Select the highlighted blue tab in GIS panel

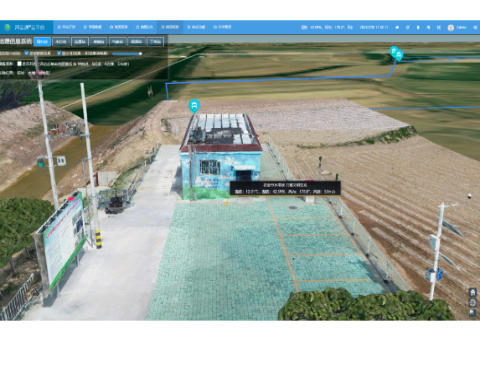coord(42,42)
